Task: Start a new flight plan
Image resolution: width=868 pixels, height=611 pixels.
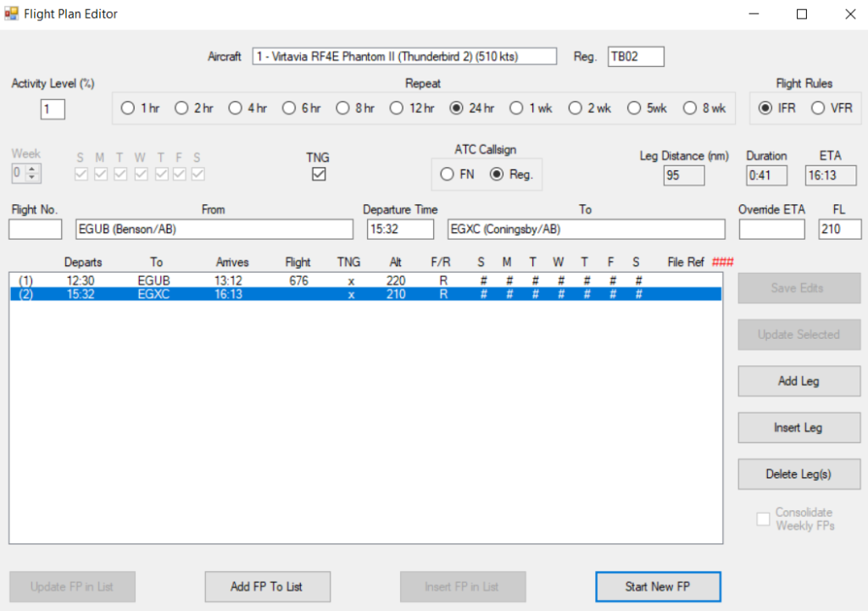Action: click(x=659, y=586)
